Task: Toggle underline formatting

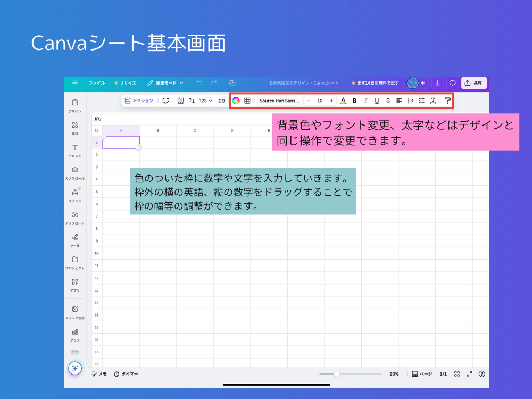Action: [377, 101]
